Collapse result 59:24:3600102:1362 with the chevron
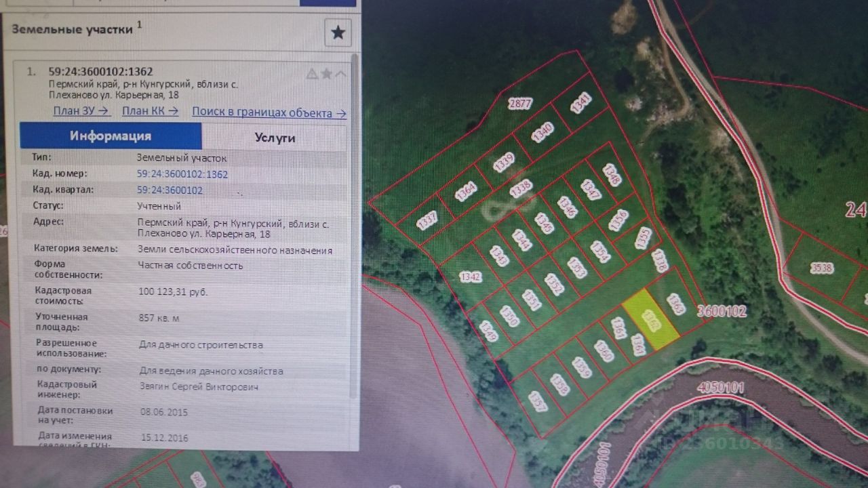 341,73
